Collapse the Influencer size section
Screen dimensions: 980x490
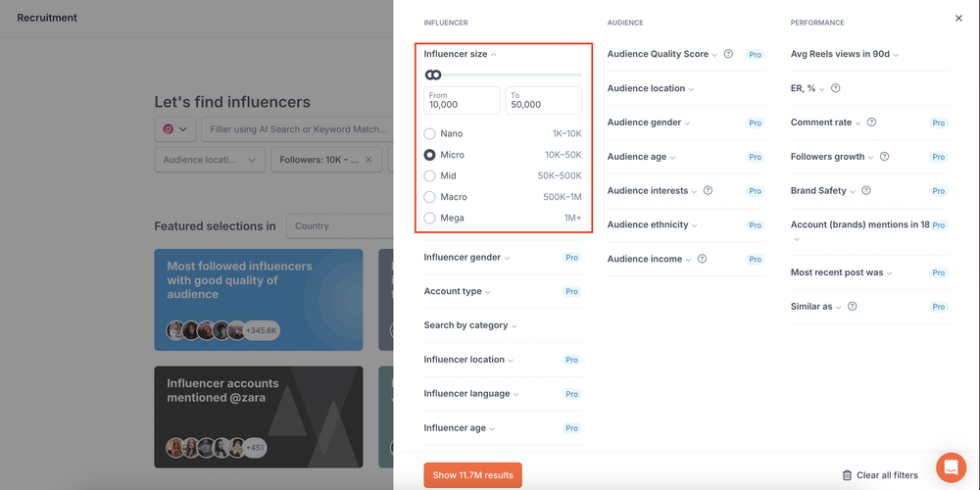(x=460, y=54)
